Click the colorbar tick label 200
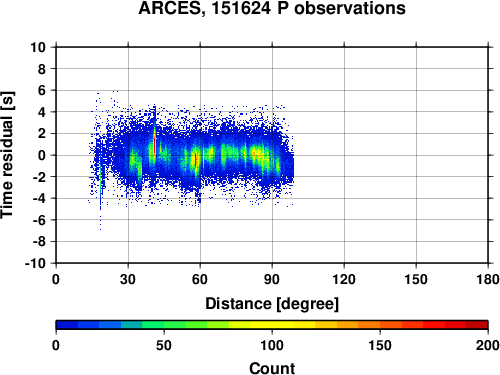 point(488,345)
